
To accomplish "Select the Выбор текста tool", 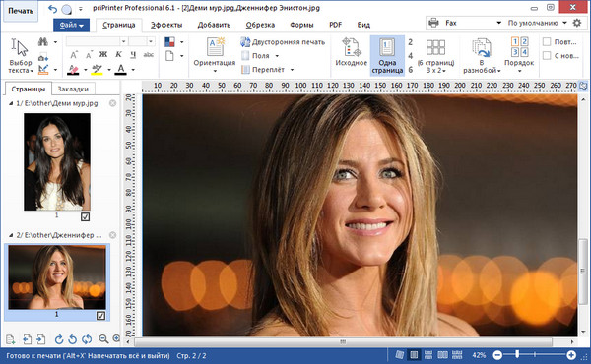I will pyautogui.click(x=20, y=56).
